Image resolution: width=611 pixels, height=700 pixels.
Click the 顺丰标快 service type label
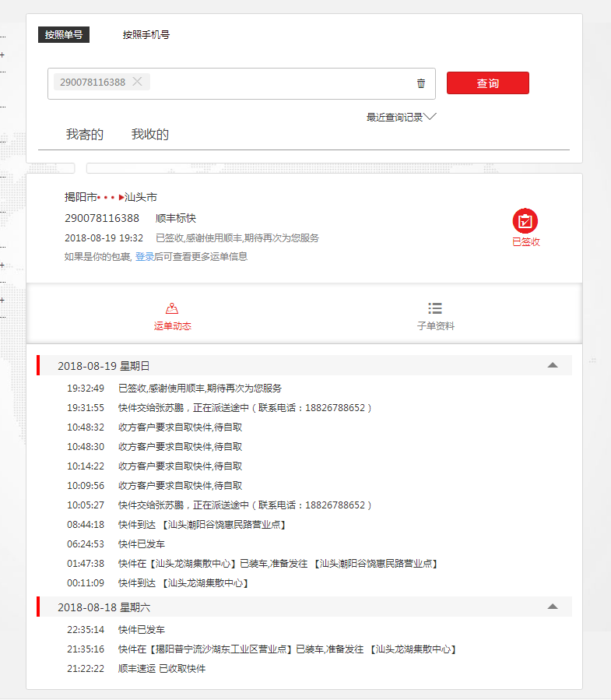tap(176, 218)
